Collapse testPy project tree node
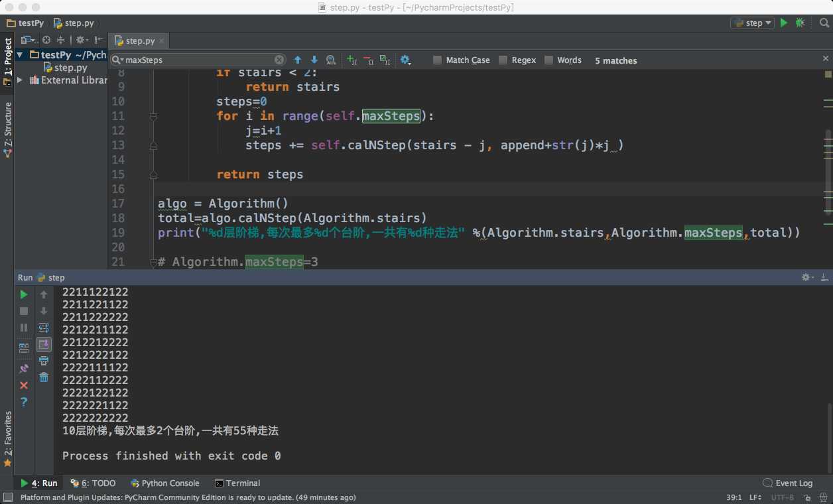The image size is (833, 504). (19, 55)
